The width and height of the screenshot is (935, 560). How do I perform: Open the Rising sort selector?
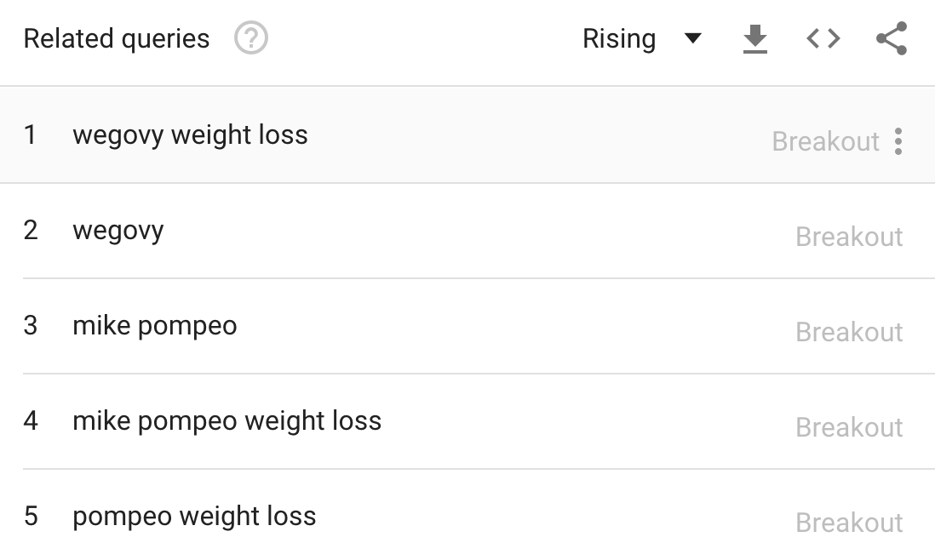click(x=620, y=38)
